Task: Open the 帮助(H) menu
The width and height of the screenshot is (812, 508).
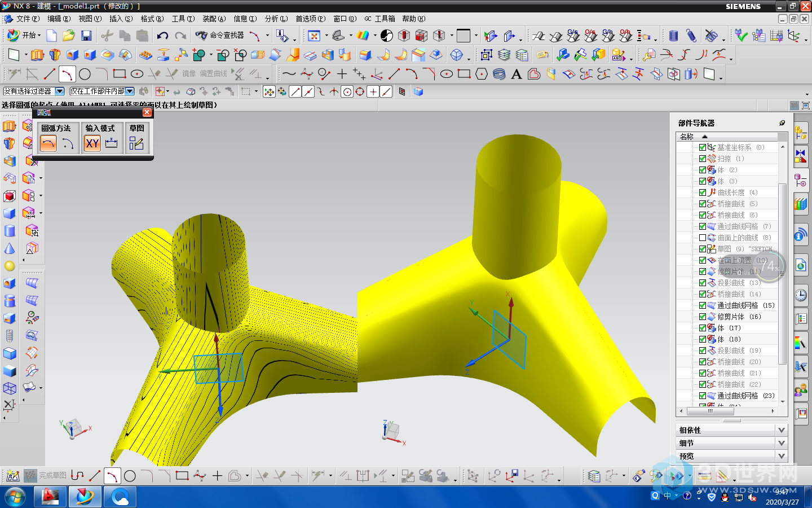Action: pyautogui.click(x=413, y=19)
